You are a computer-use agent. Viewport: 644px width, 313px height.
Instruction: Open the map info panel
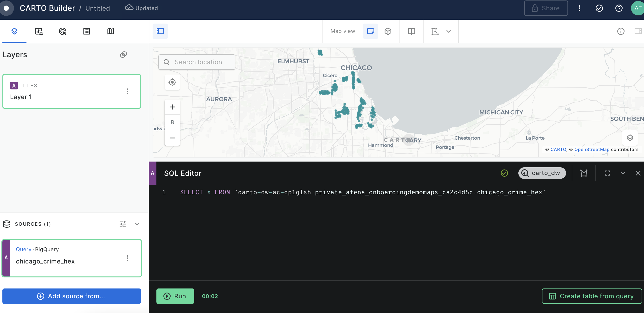[x=621, y=31]
